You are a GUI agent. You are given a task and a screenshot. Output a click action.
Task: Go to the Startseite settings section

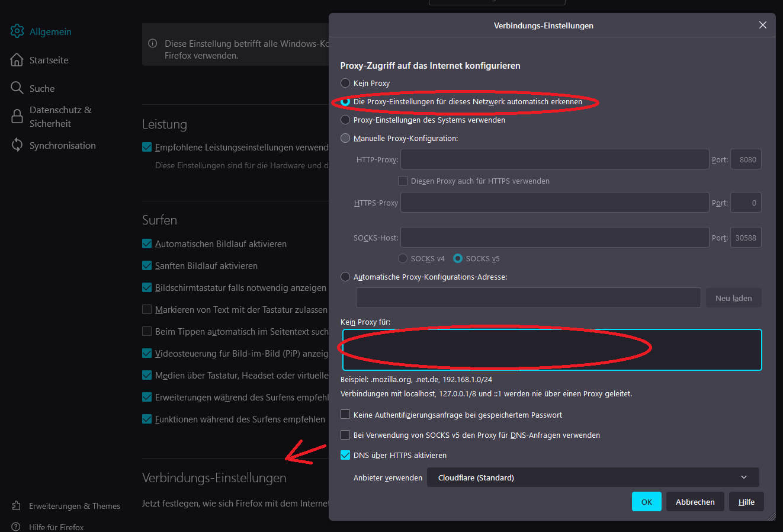(x=49, y=60)
